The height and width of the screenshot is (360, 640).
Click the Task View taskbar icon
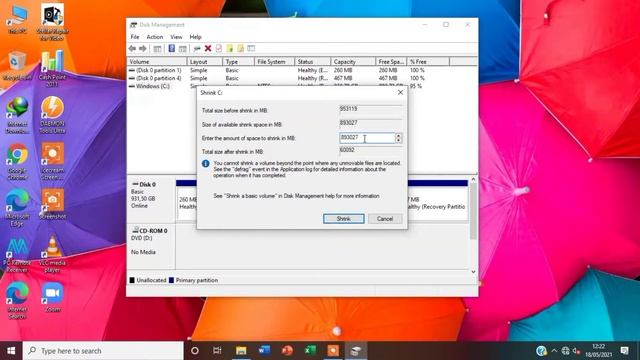pos(217,351)
